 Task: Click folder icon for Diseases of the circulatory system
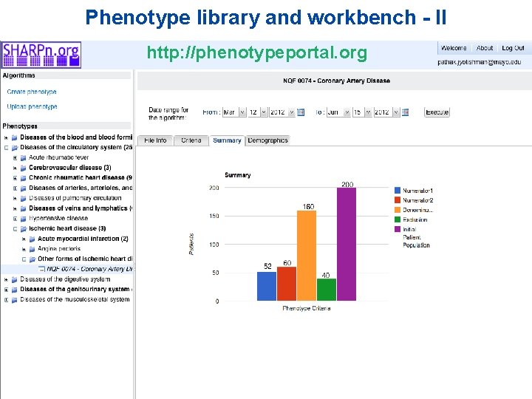pyautogui.click(x=15, y=148)
